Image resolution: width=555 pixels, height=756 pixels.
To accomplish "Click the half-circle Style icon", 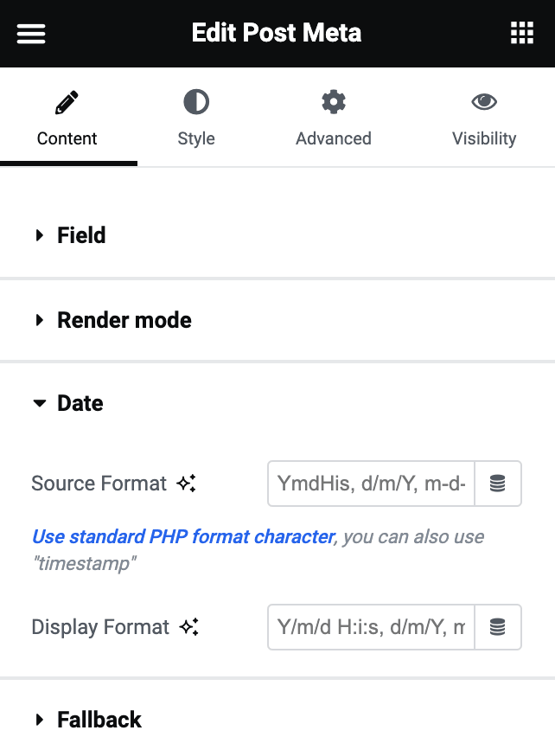I will [x=196, y=102].
